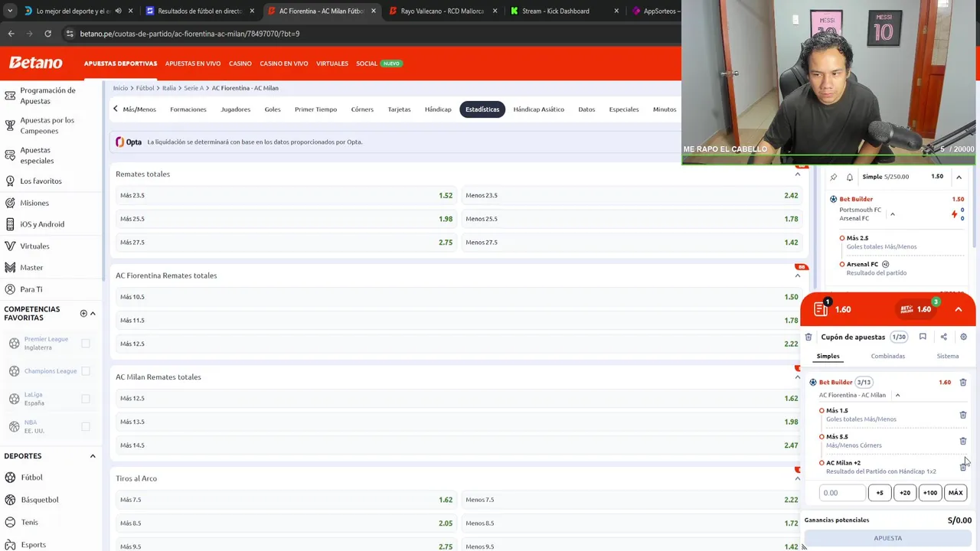The height and width of the screenshot is (551, 980).
Task: Tick the Premier League favorite checkbox
Action: [x=86, y=344]
